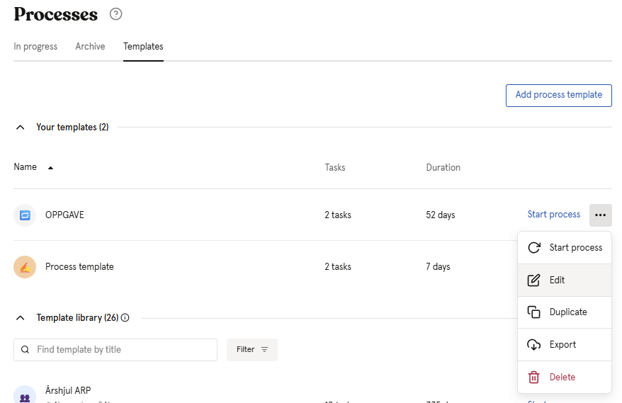Choose Duplicate in the context menu
Screen dimensions: 622x403
pyautogui.click(x=567, y=312)
